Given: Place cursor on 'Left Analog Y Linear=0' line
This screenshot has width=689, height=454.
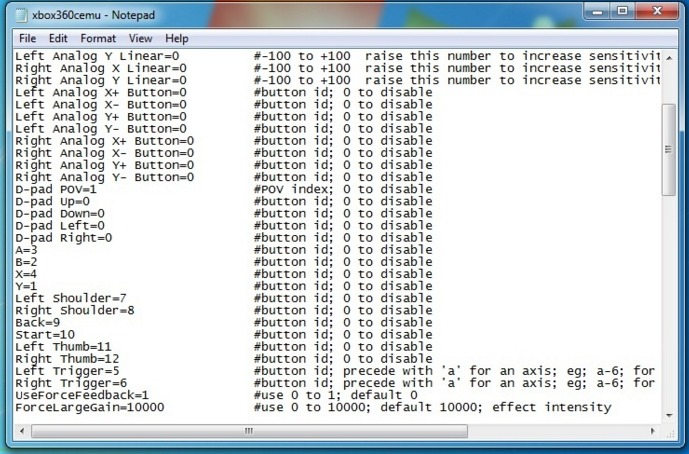Looking at the screenshot, I should tap(97, 56).
